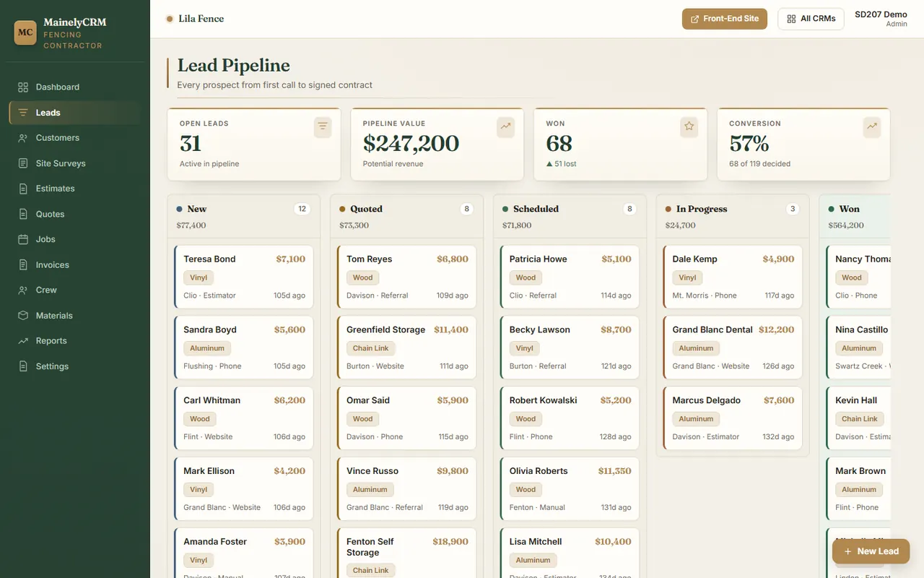Click the Vinyl tag on Teresa Bond

pyautogui.click(x=199, y=277)
